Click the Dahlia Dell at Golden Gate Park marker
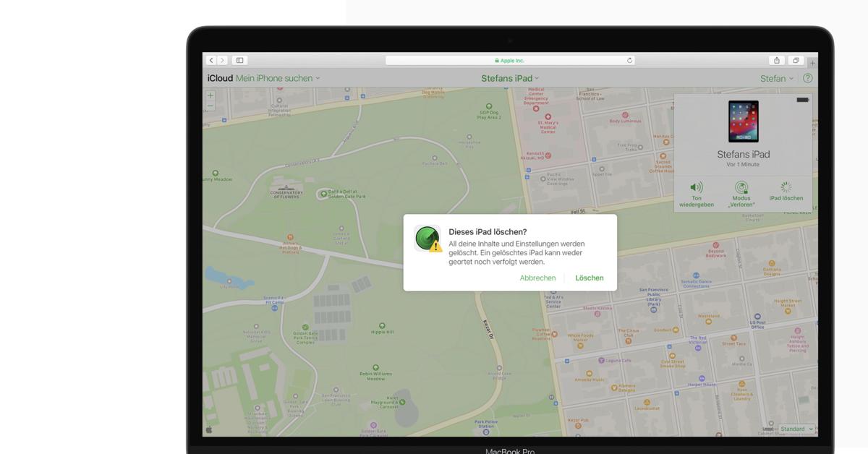Image resolution: width=868 pixels, height=454 pixels. click(x=323, y=194)
